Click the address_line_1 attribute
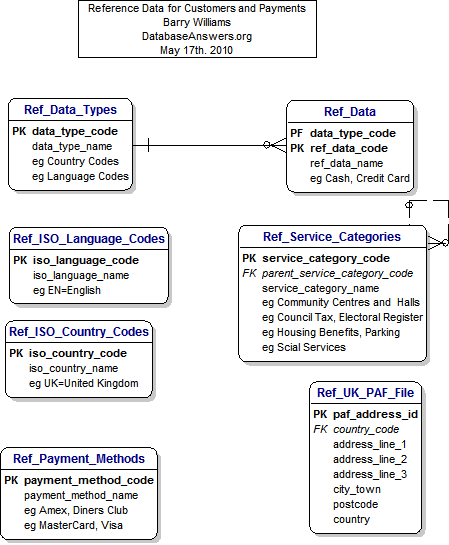This screenshot has height=545, width=449. pos(370,444)
